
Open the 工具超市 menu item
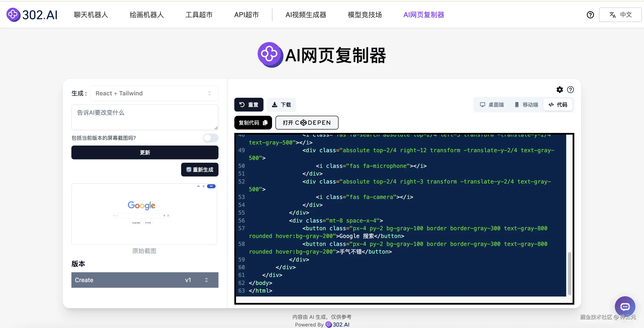pyautogui.click(x=199, y=15)
